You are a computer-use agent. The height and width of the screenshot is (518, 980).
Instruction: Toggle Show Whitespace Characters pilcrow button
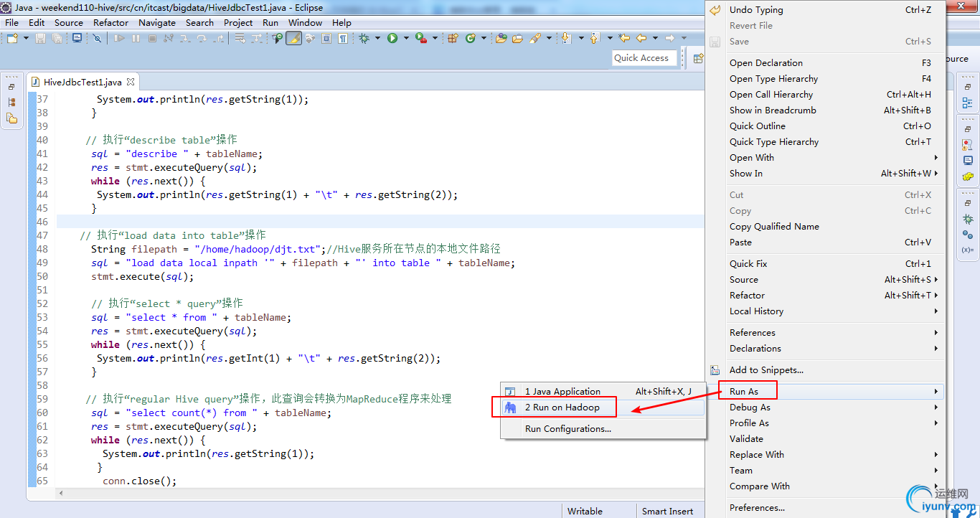tap(343, 38)
